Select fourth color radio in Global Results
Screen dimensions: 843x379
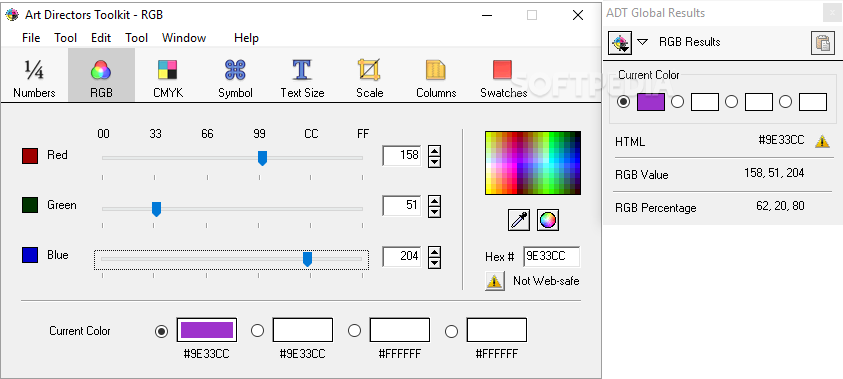coord(785,102)
